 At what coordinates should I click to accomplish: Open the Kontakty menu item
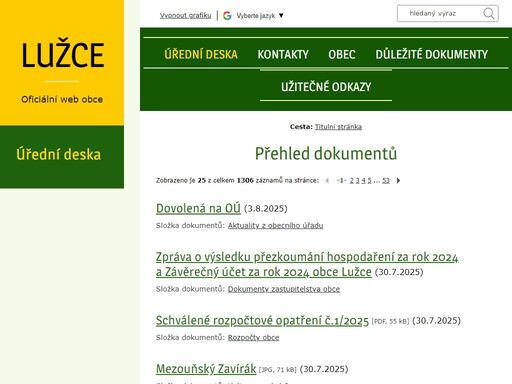click(283, 54)
